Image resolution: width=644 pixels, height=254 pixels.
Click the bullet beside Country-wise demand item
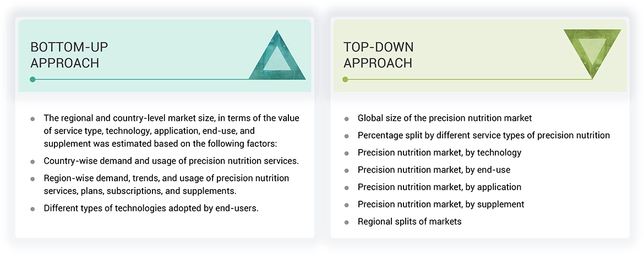[x=32, y=162]
